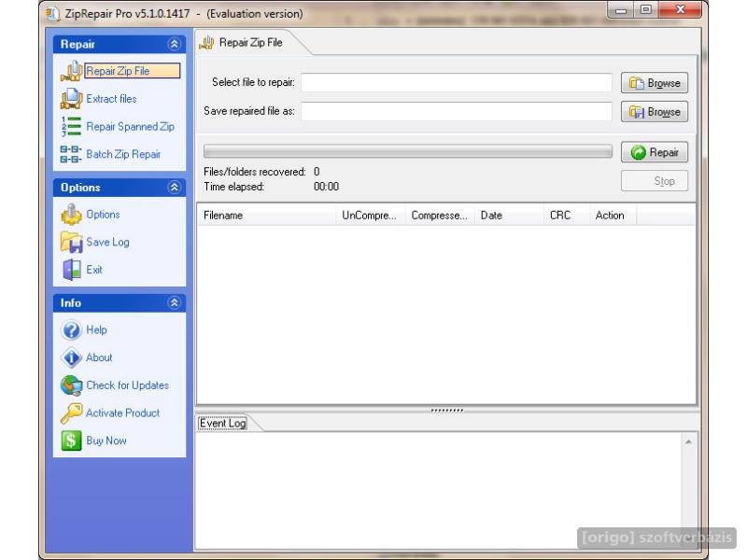Click the splitter handle above Event Log
The height and width of the screenshot is (560, 747).
pyautogui.click(x=447, y=410)
